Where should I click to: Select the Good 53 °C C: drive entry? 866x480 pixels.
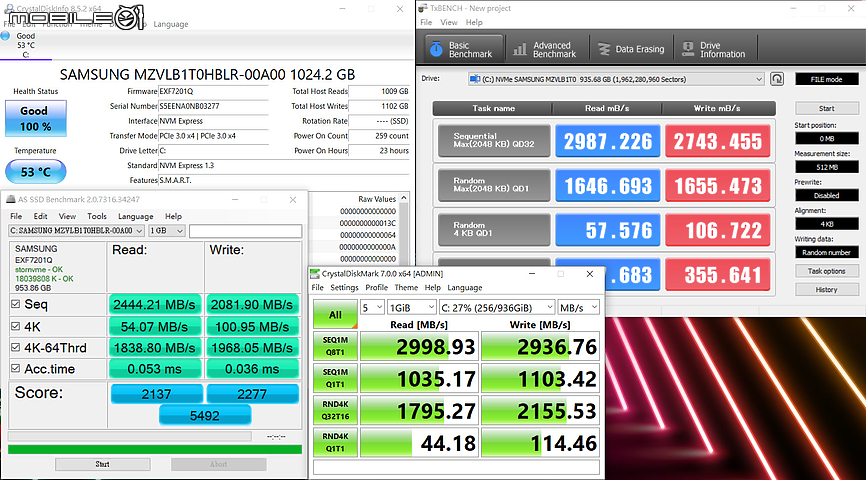pos(25,45)
